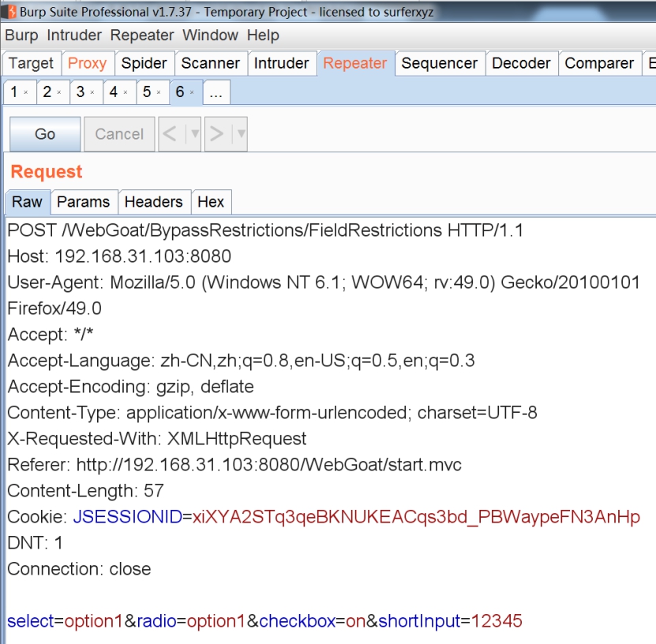Image resolution: width=656 pixels, height=644 pixels.
Task: Click the User-Agent header line
Action: click(x=324, y=283)
